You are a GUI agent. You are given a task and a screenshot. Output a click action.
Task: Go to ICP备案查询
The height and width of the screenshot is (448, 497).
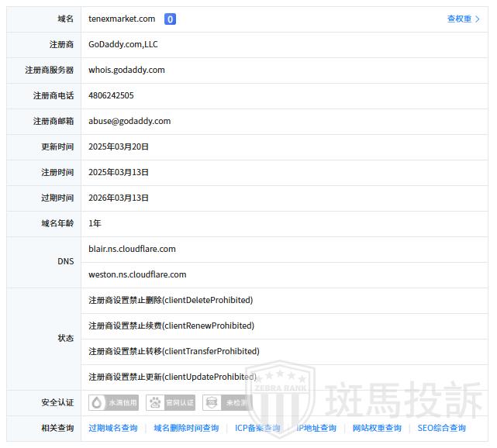coord(257,428)
